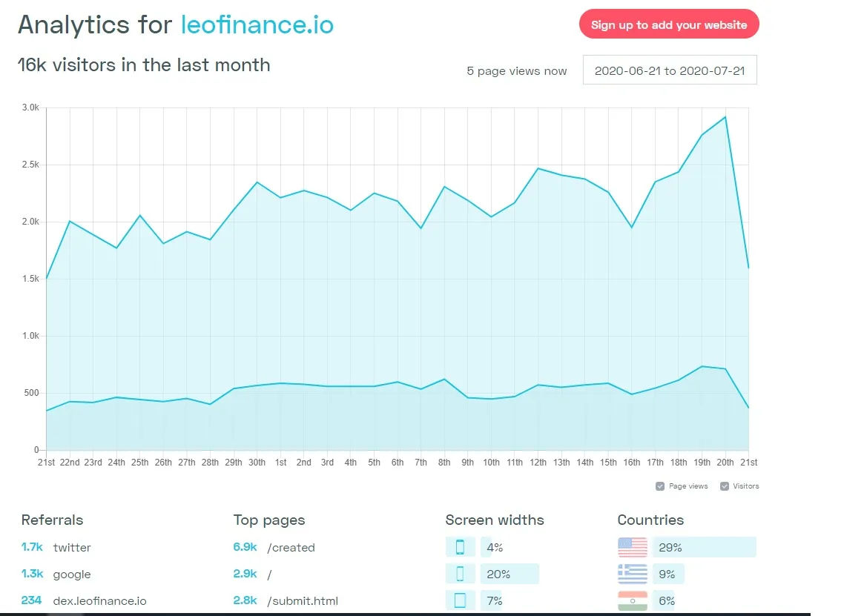This screenshot has width=844, height=616.
Task: Click the 'Sign up to add your website' button
Action: point(669,24)
